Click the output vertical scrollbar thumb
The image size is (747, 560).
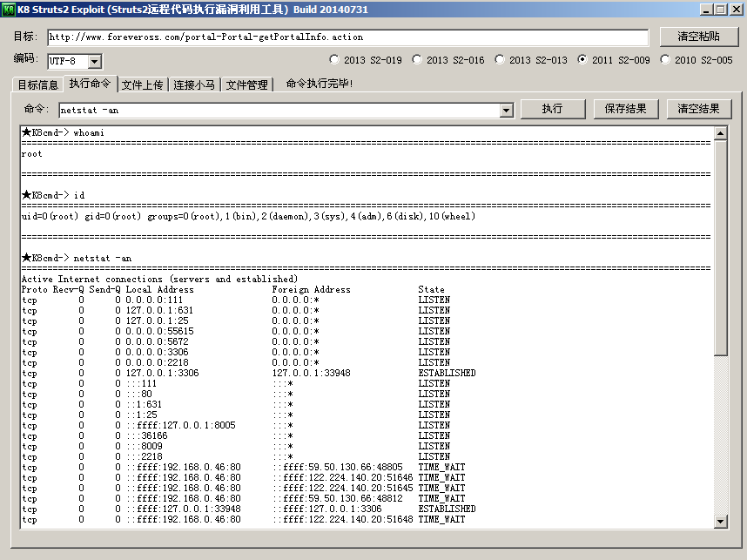point(720,248)
